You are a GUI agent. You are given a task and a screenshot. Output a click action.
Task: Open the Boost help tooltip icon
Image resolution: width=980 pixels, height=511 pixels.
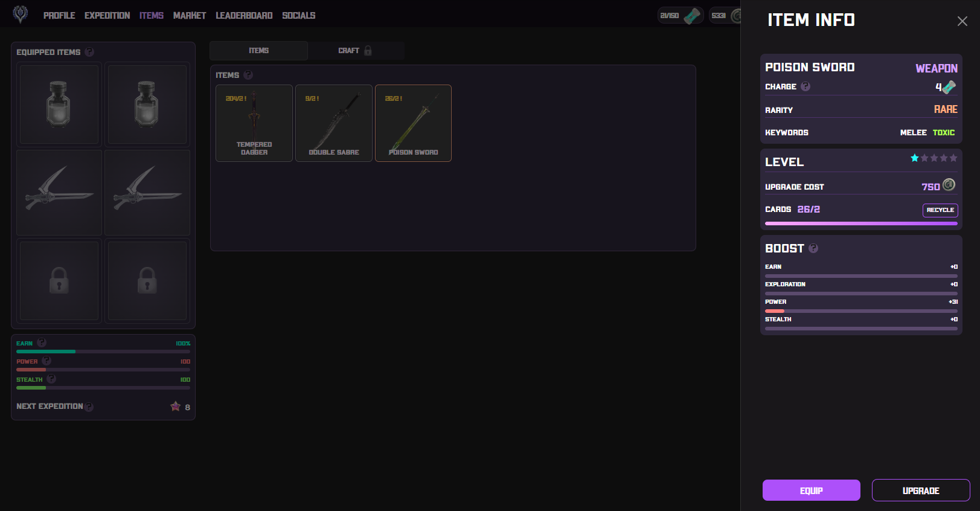tap(813, 248)
